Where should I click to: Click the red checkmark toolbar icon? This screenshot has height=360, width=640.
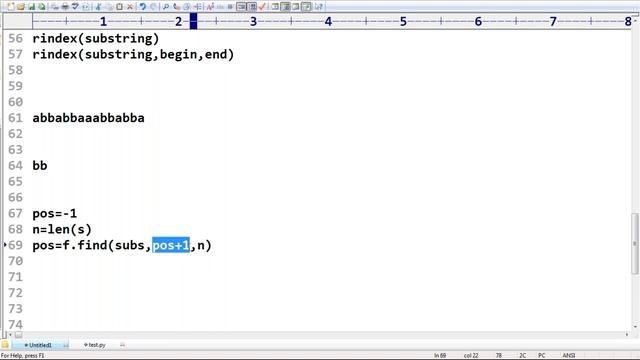tap(262, 7)
